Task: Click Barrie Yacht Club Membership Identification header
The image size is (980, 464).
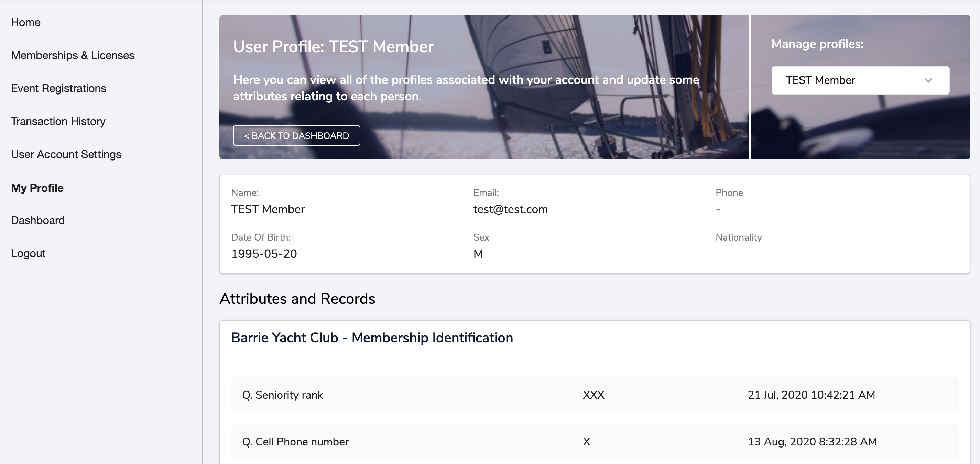Action: point(372,338)
